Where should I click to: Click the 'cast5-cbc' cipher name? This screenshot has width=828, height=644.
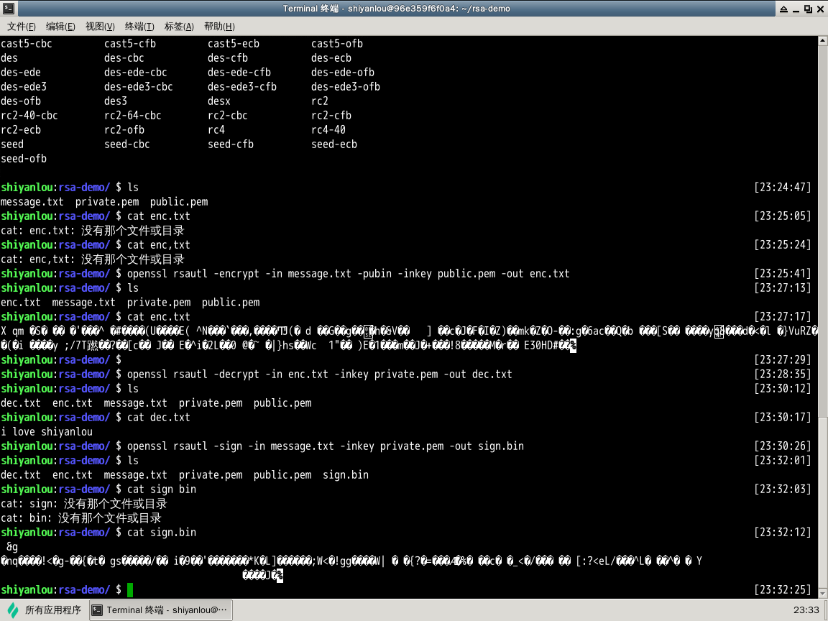point(27,44)
